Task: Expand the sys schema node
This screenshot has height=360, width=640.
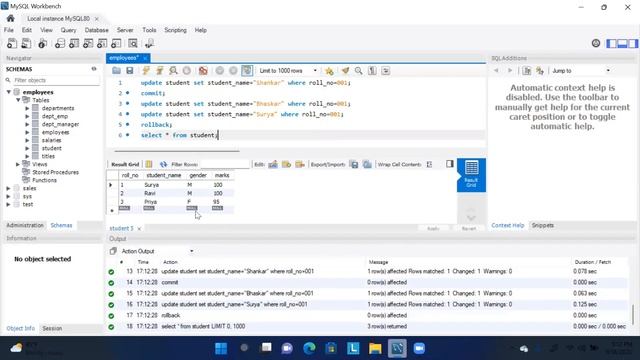Action: pyautogui.click(x=9, y=196)
